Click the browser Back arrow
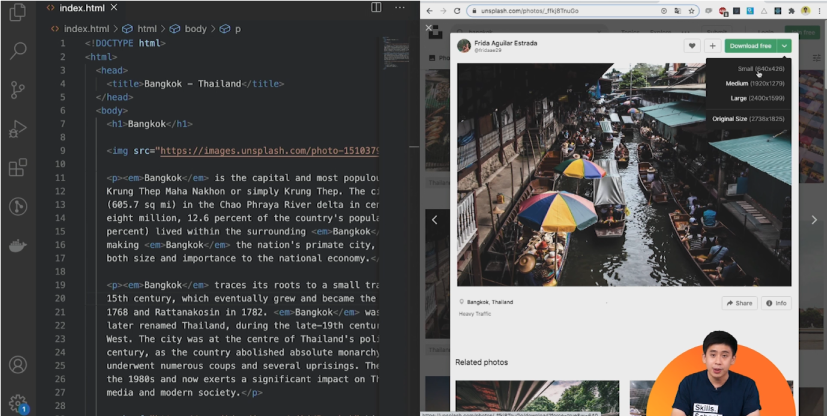The height and width of the screenshot is (416, 827). 429,11
